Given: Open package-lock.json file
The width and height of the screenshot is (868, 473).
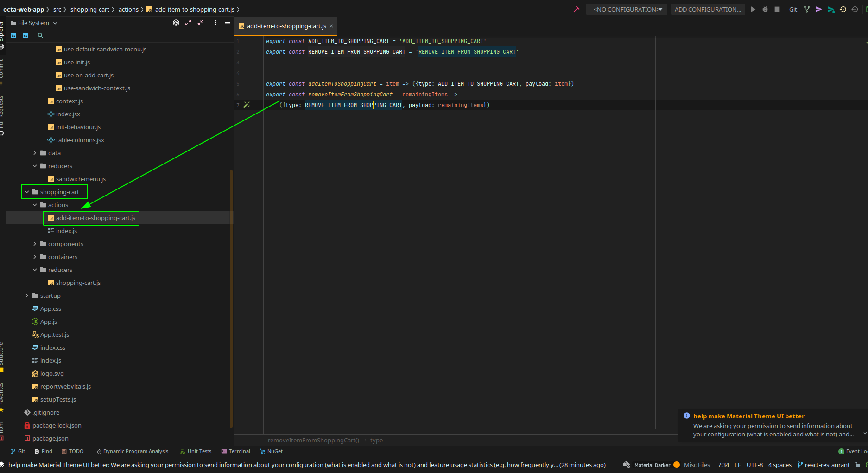Looking at the screenshot, I should [57, 425].
